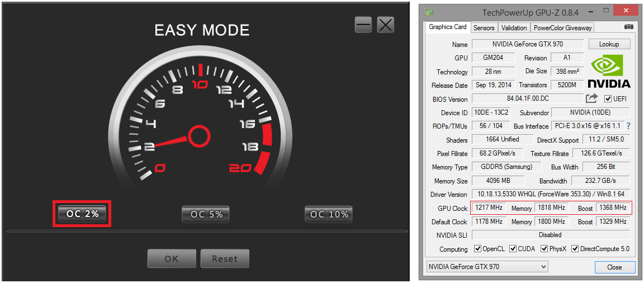This screenshot has height=283, width=644.
Task: Click the bus interface question mark
Action: 628,126
